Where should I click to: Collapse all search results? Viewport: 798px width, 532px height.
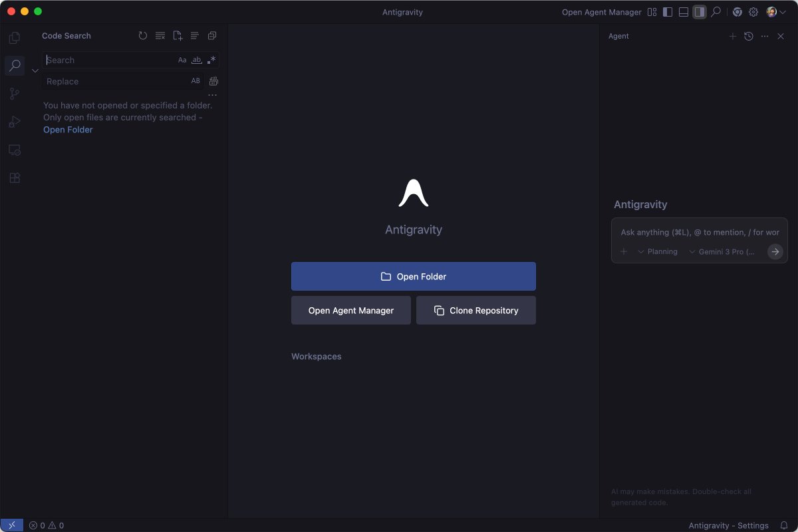tap(212, 36)
